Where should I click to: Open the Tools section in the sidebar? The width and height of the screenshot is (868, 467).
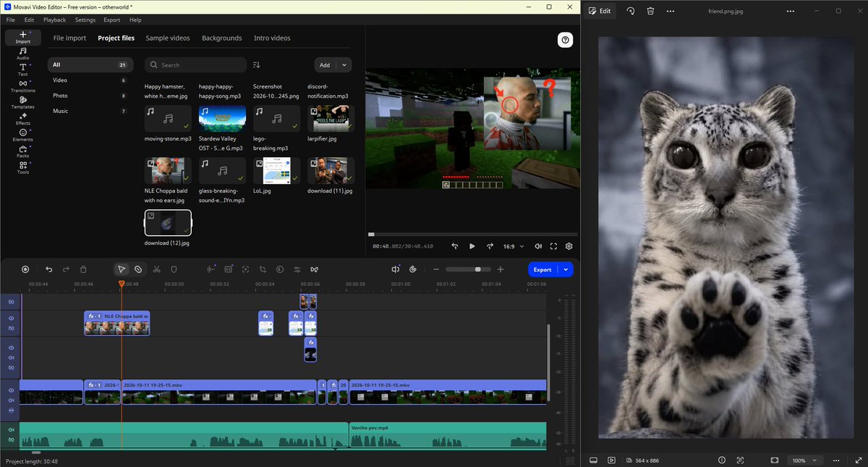tap(23, 167)
